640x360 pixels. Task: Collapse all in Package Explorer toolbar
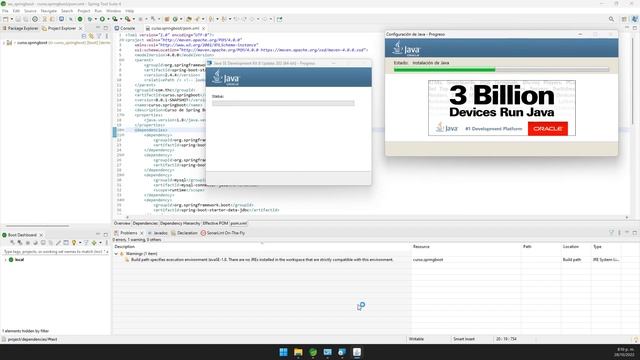point(84,36)
